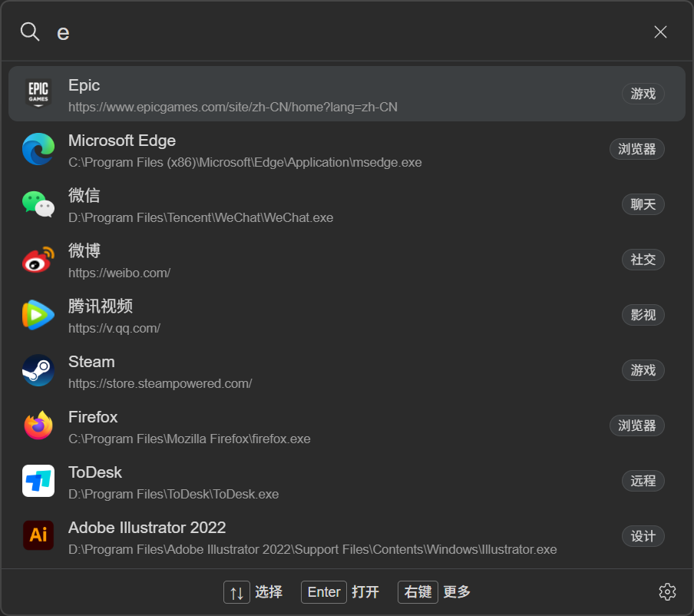Screen dimensions: 694x616
Task: Click the epicgames.com URL text
Action: pyautogui.click(x=233, y=108)
